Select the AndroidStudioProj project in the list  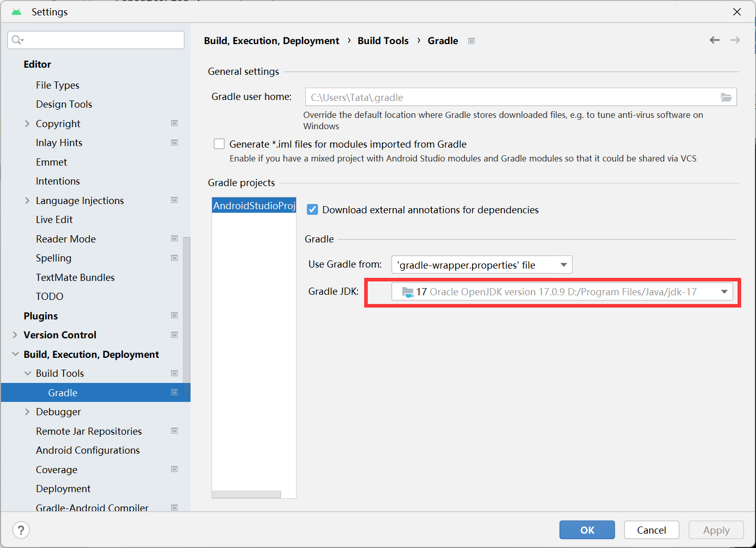coord(254,206)
